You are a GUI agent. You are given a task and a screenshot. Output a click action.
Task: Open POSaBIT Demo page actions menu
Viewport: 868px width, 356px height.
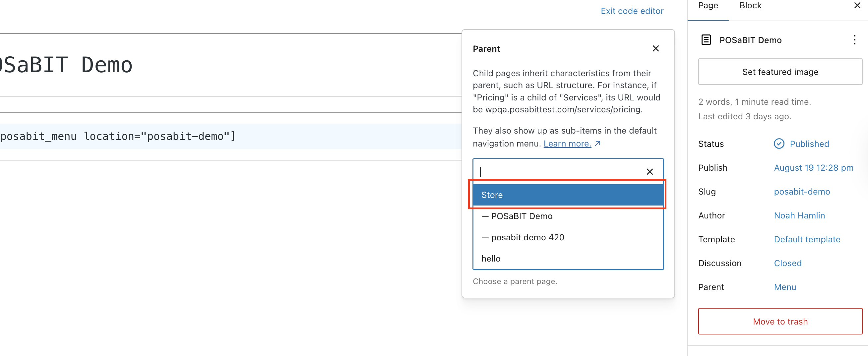[x=854, y=40]
